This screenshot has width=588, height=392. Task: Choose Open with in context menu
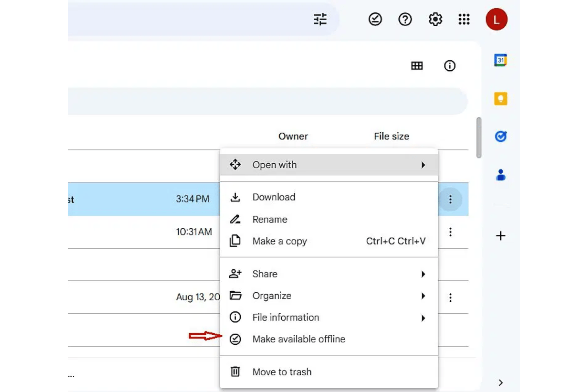[329, 164]
